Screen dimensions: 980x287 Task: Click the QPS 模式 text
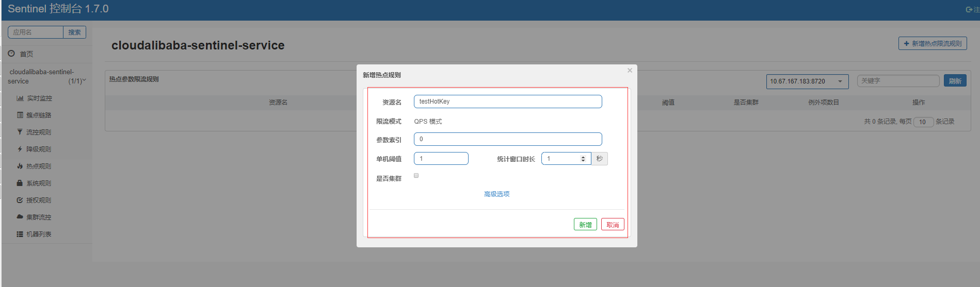[x=428, y=122]
